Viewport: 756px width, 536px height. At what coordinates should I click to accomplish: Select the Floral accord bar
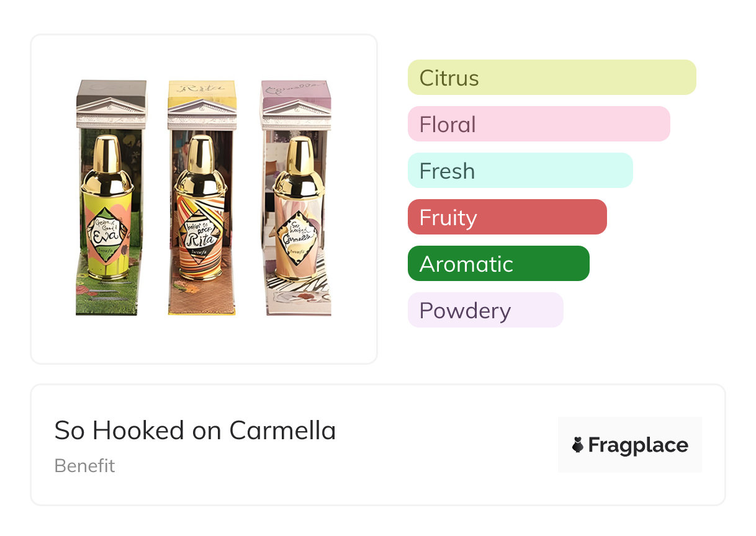[538, 124]
